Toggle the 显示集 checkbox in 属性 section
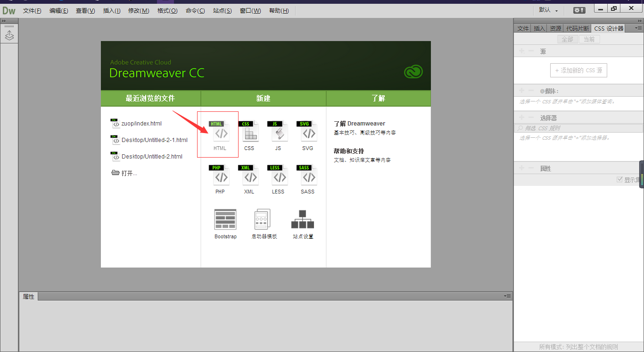Viewport: 644px width, 352px height. coord(620,179)
